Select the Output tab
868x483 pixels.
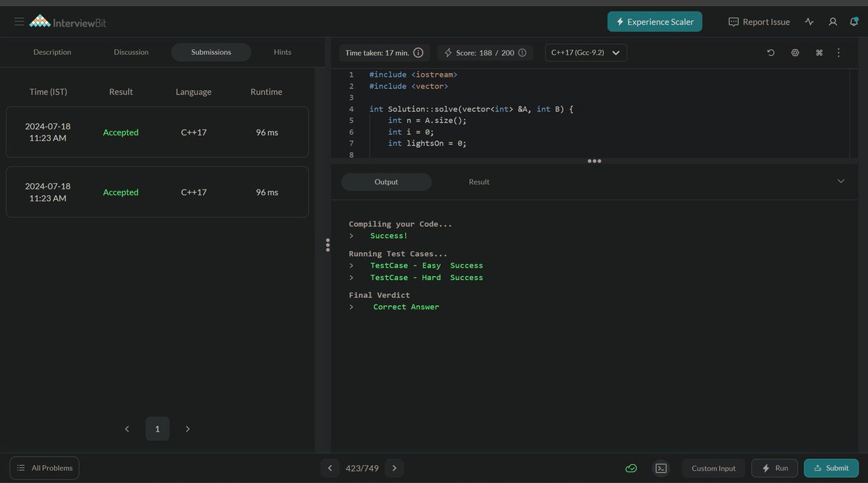coord(386,182)
